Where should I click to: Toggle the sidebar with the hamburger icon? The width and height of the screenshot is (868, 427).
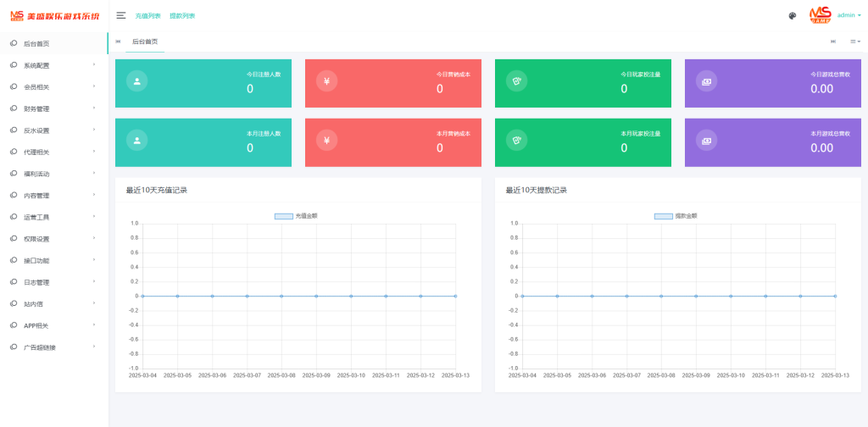click(121, 15)
